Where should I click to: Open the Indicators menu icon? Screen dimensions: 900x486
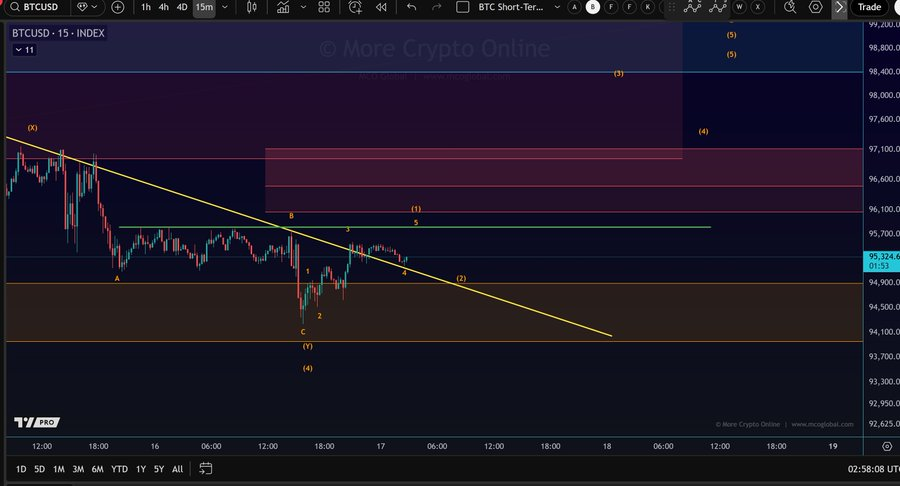284,7
